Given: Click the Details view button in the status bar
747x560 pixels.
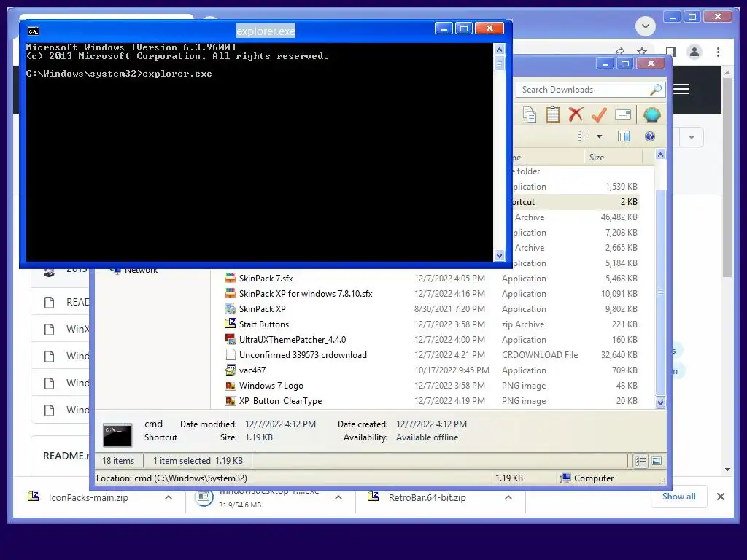Looking at the screenshot, I should pyautogui.click(x=640, y=461).
